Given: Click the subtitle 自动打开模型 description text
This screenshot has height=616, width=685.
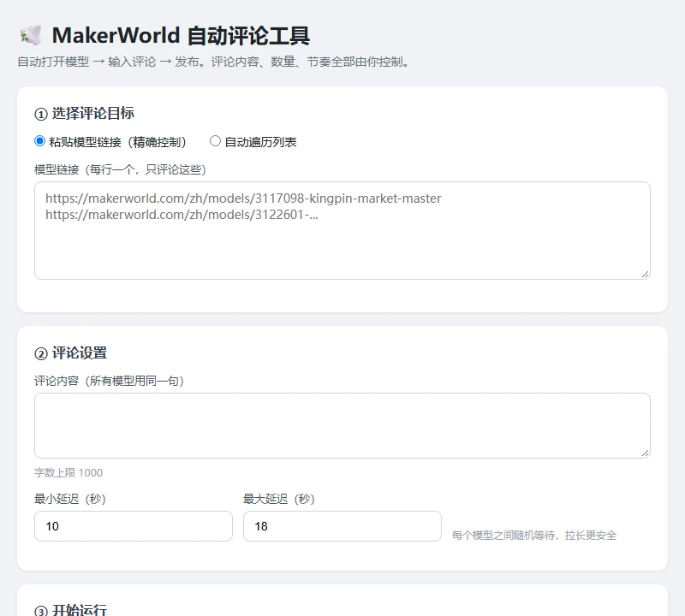Looking at the screenshot, I should tap(215, 62).
